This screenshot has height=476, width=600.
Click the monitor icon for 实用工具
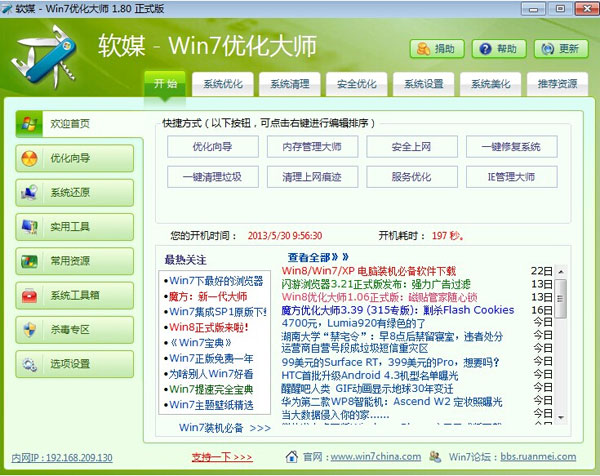(29, 227)
